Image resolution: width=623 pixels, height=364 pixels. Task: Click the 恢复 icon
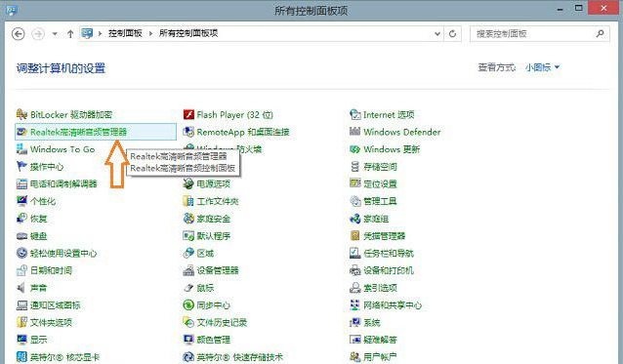21,219
